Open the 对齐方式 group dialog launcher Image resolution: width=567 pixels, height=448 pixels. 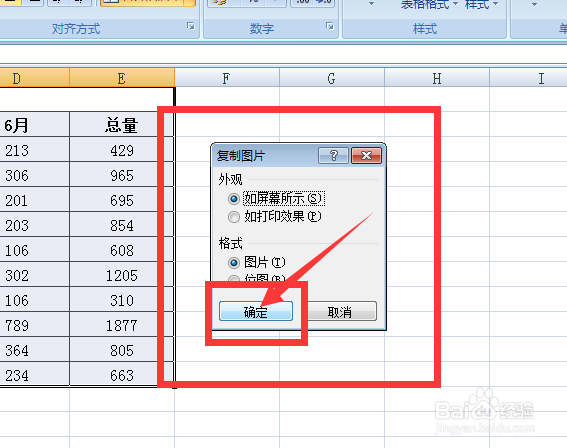(x=191, y=26)
